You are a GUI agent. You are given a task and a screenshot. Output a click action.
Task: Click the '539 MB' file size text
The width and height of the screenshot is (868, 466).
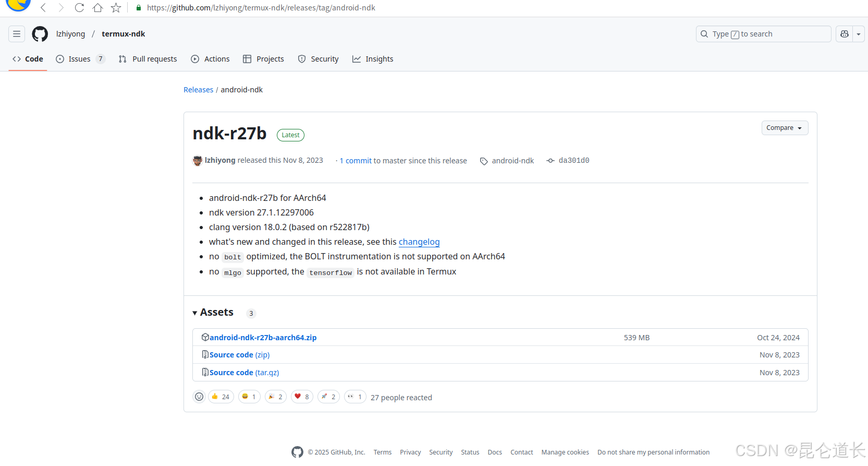pos(637,338)
